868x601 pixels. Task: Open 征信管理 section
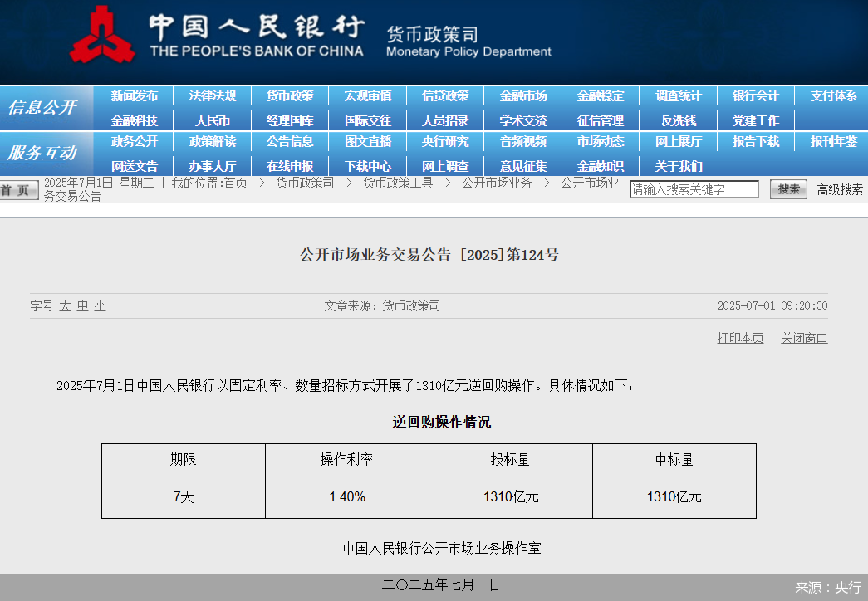click(601, 120)
